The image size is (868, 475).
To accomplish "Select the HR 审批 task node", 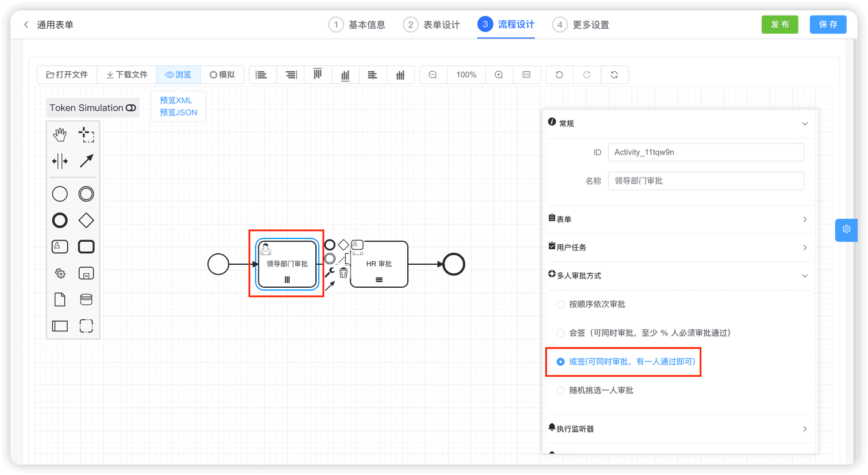I will tap(379, 264).
